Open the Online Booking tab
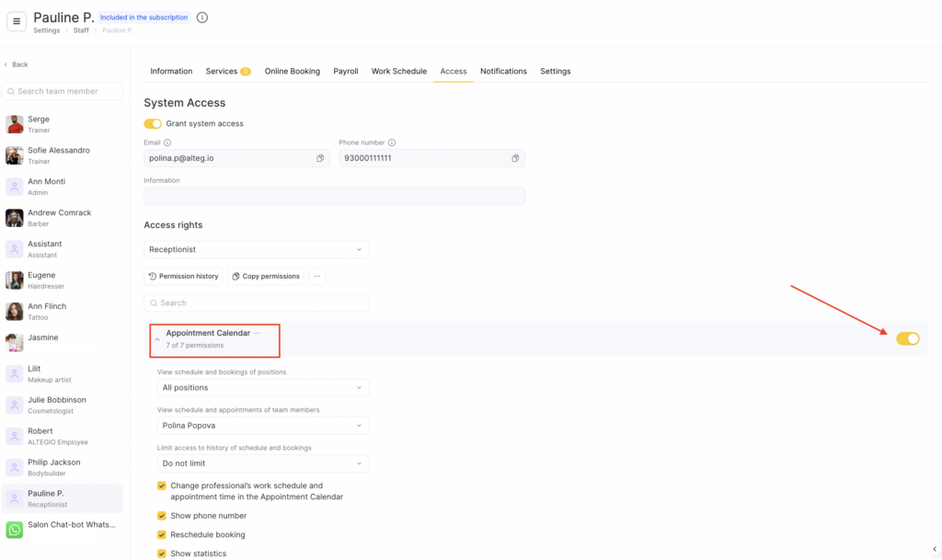Viewport: 942px width, 560px height. (293, 71)
